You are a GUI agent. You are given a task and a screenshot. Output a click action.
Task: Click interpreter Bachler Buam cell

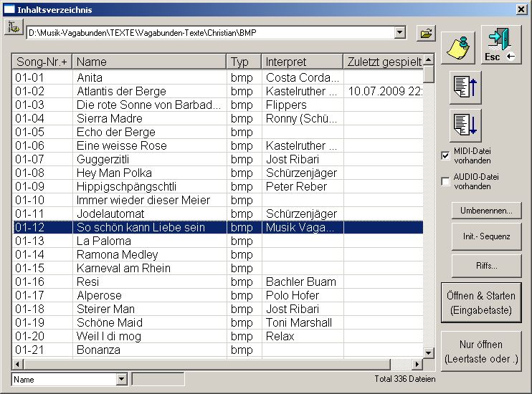point(303,282)
